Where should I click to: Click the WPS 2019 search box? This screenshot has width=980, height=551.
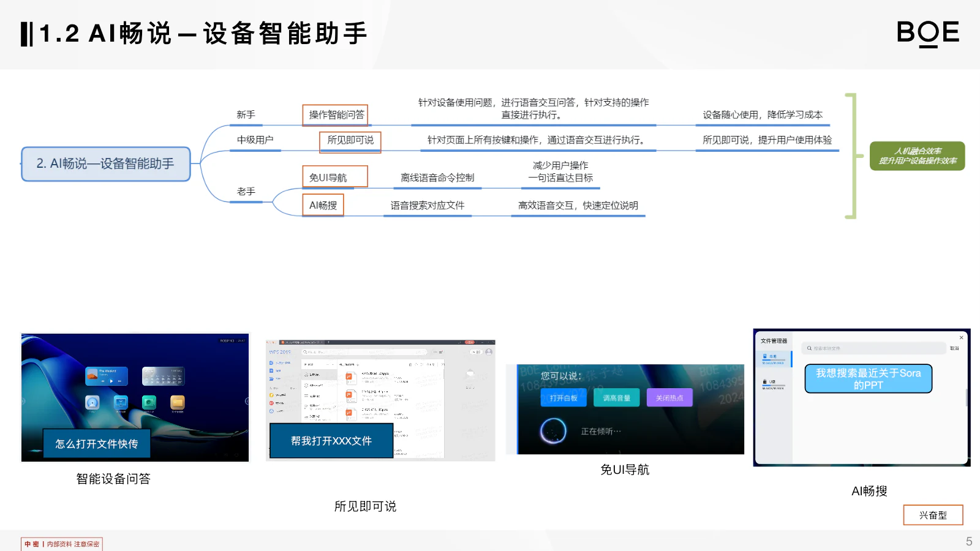pos(364,352)
